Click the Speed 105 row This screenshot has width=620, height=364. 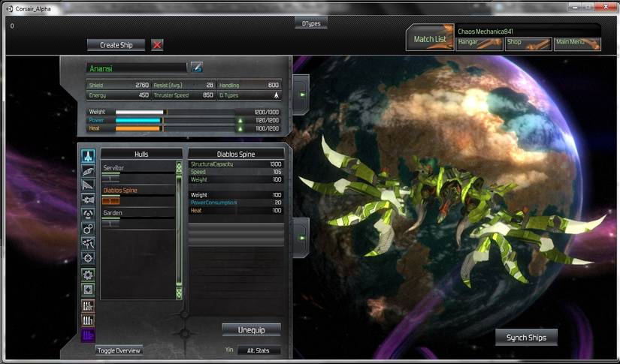[236, 172]
